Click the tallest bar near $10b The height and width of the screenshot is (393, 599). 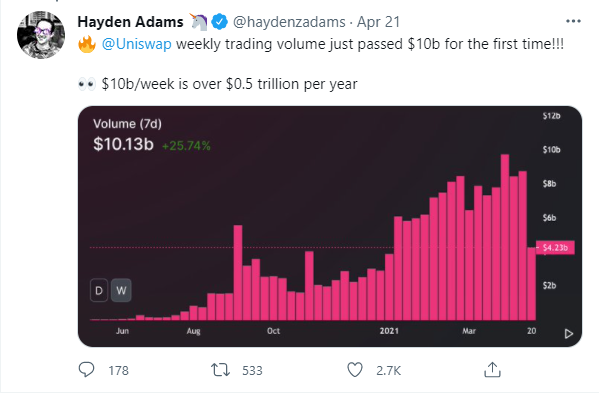click(505, 237)
